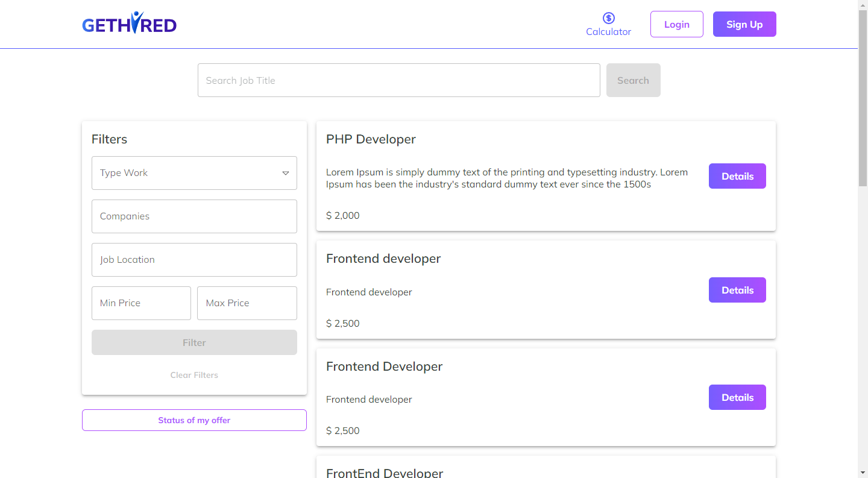Open the Companies selector
Screen dimensions: 868x478
coord(194,216)
